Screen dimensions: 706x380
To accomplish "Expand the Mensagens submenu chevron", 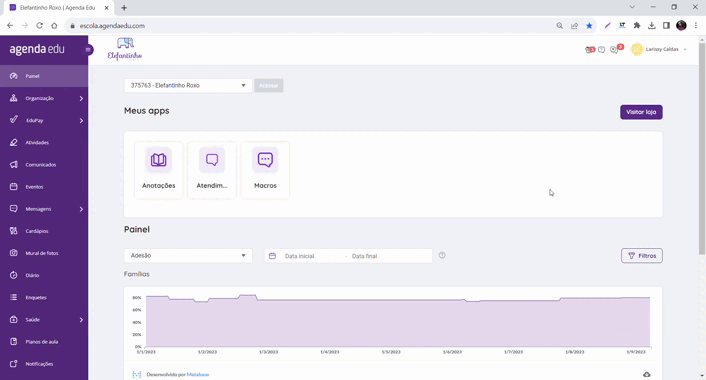I will pyautogui.click(x=81, y=209).
